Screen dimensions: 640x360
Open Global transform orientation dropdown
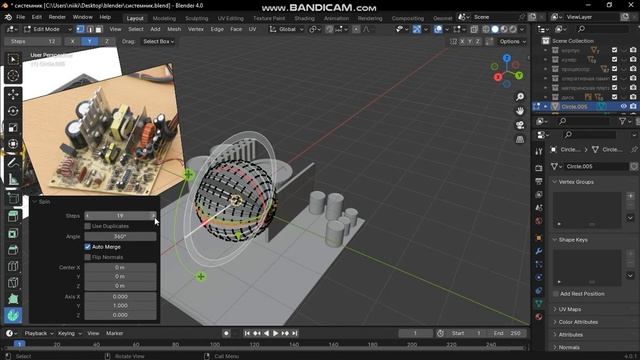pyautogui.click(x=287, y=29)
